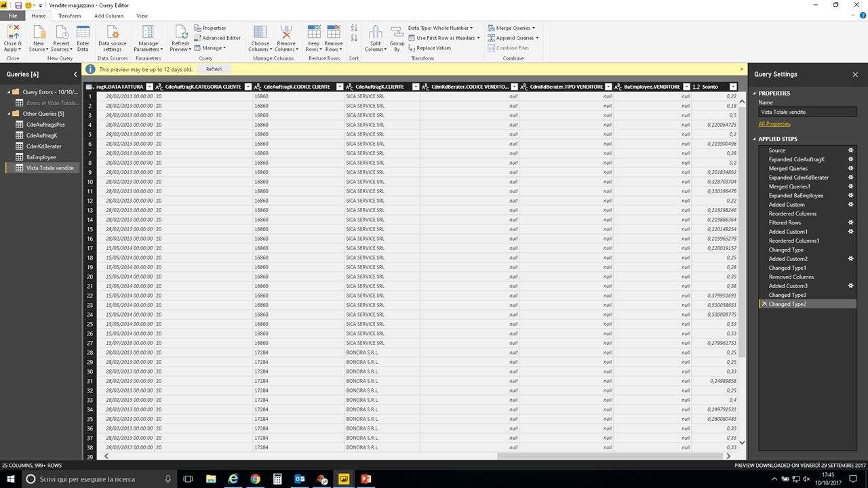Screen dimensions: 868x488
Task: Open the File tab
Action: tap(13, 16)
